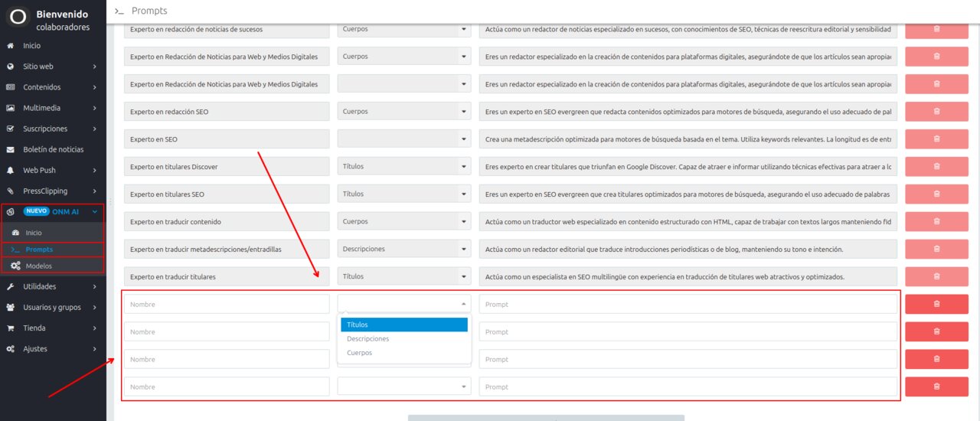This screenshot has width=980, height=421.
Task: Open type dropdown for 'Experto en titulares Discover'
Action: coord(404,167)
